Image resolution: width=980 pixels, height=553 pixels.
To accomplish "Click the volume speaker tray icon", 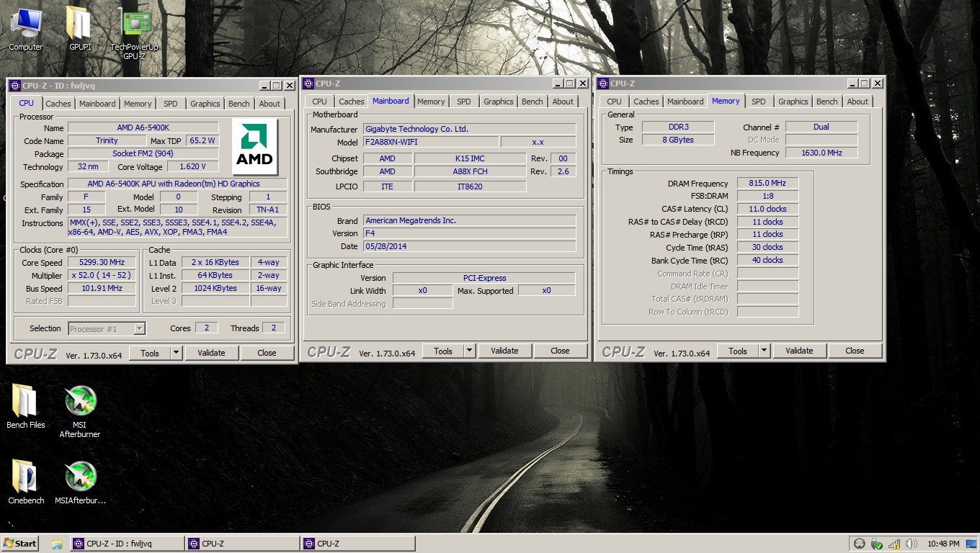I will pos(912,544).
